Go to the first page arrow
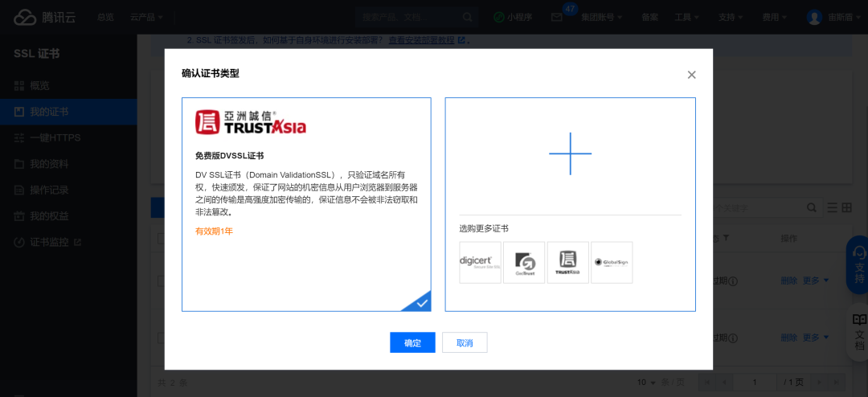868x397 pixels. click(x=707, y=382)
